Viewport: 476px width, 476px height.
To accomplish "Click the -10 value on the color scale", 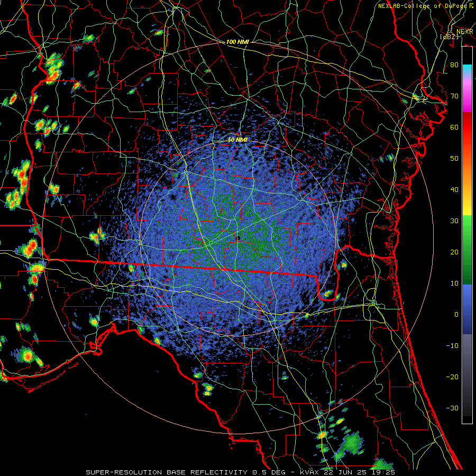I will (x=452, y=346).
